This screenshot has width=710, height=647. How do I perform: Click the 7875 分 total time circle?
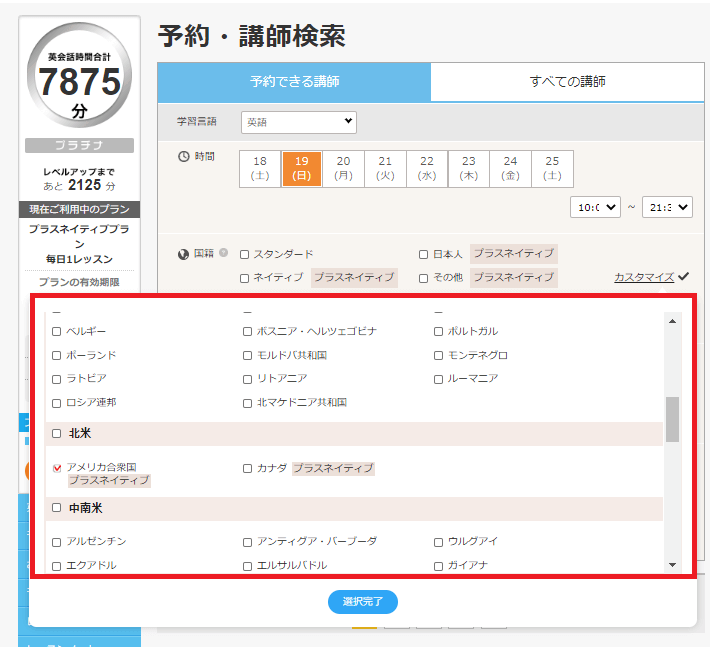(79, 75)
